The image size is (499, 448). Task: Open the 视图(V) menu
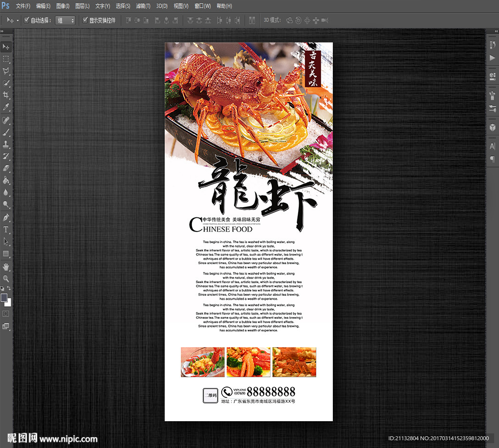pyautogui.click(x=181, y=6)
